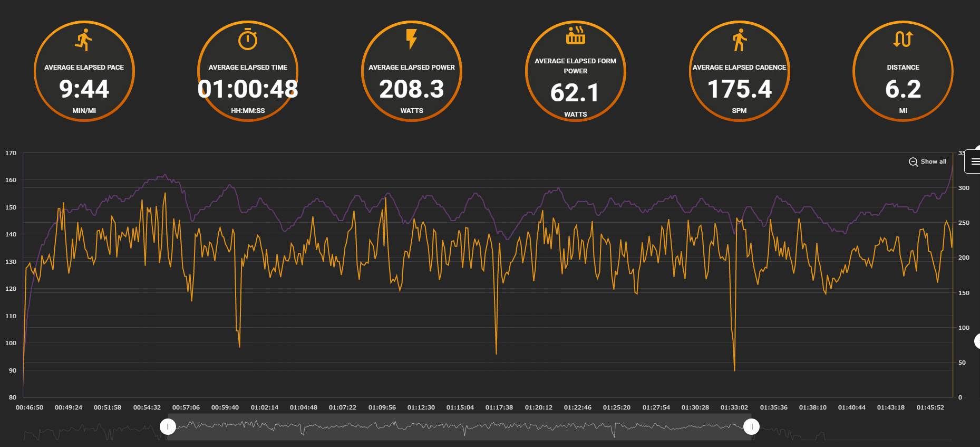Click the AVERAGE ELAPSED TIME label

(x=248, y=68)
